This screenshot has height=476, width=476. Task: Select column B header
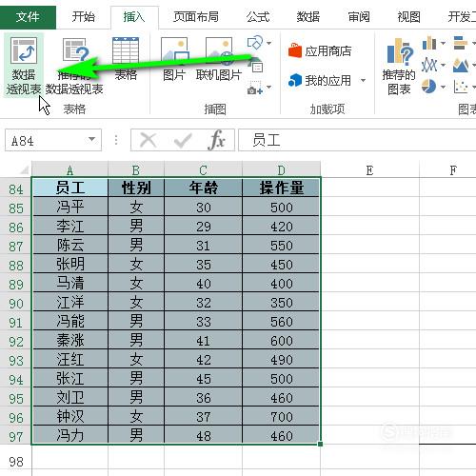[136, 170]
